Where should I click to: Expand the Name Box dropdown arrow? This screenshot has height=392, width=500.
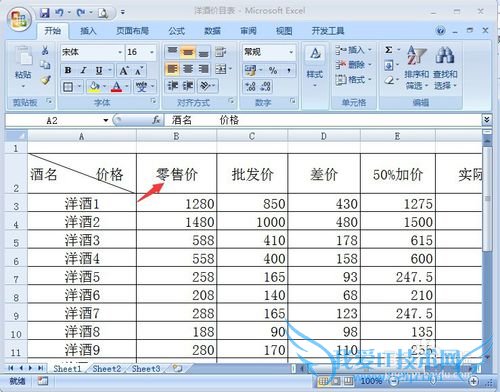pos(106,120)
